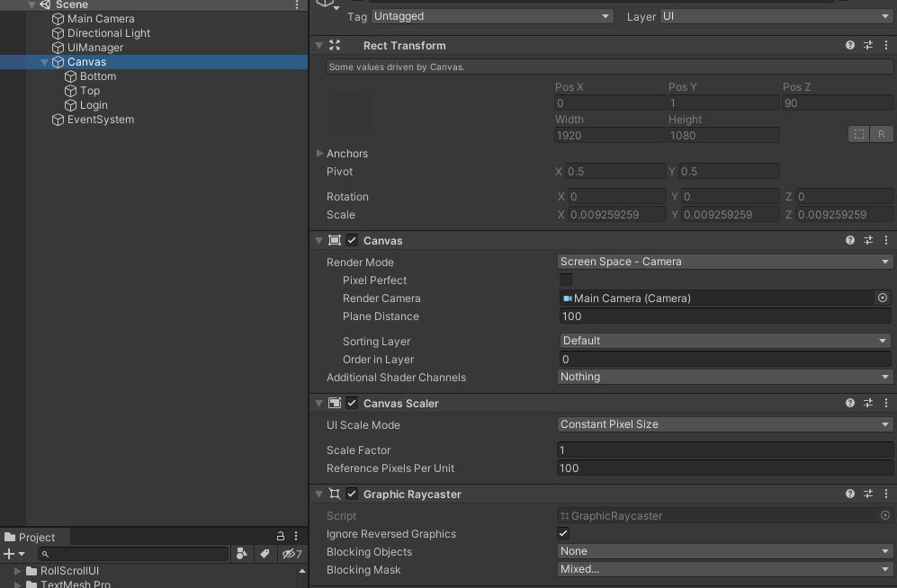Click the Script field object picker circle
This screenshot has height=588, width=897.
[x=885, y=515]
